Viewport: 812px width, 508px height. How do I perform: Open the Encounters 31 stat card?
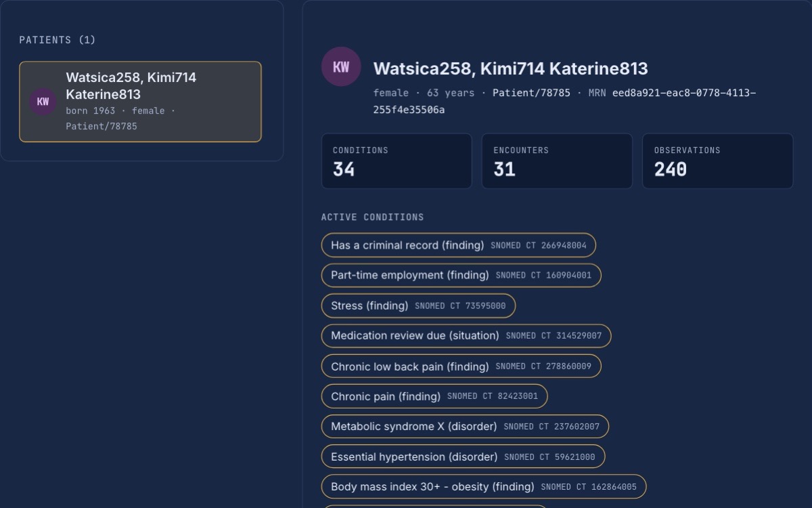(x=557, y=161)
